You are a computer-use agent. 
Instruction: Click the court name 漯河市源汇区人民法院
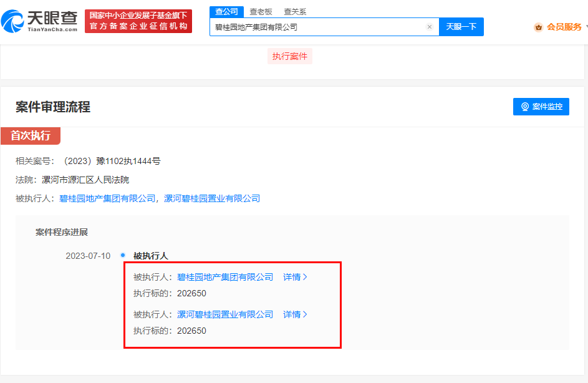click(x=85, y=180)
